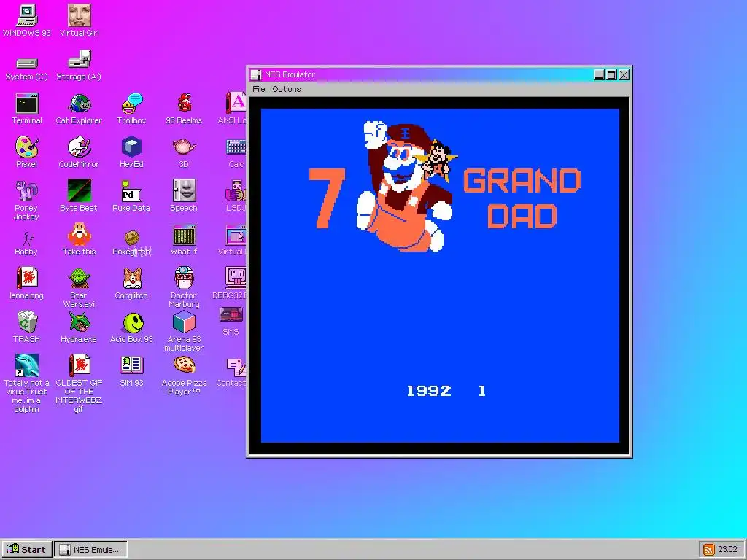Open the Adobe Pizza Player icon

[x=184, y=365]
